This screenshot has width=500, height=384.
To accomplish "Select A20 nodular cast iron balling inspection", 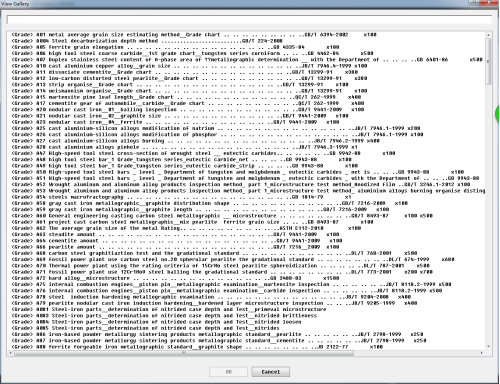I will pos(188,109).
